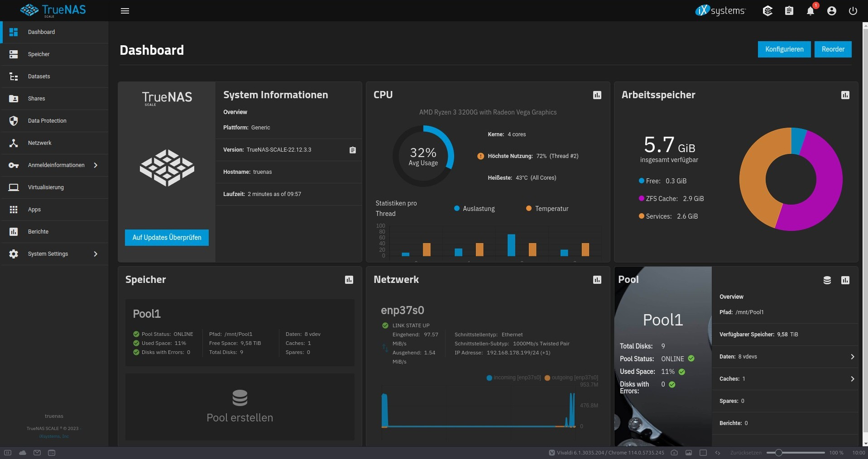Open Arbeitsspeicher reports chart icon

pos(845,95)
